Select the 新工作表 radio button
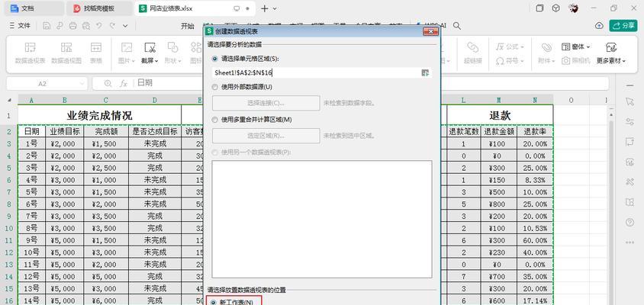644x305 pixels. pos(213,303)
